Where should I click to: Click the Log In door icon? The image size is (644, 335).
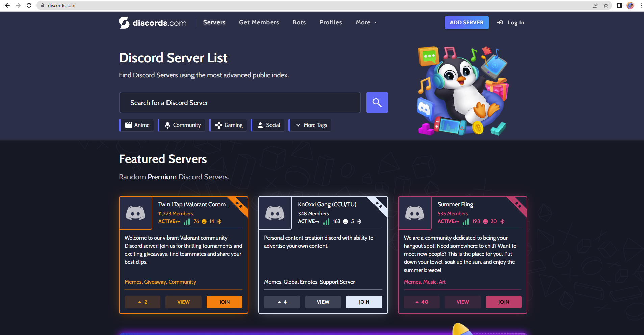(500, 22)
